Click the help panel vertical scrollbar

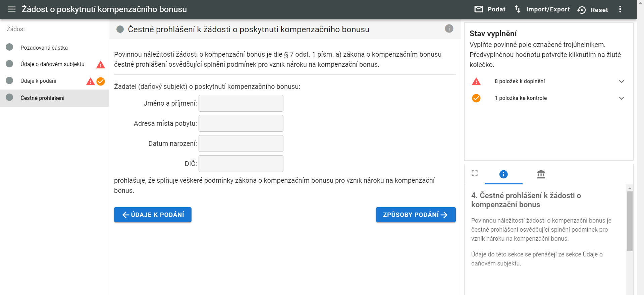[x=630, y=221]
